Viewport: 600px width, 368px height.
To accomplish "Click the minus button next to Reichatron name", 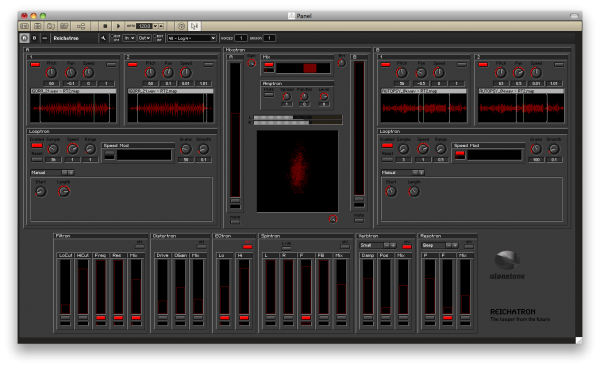I will click(x=44, y=38).
